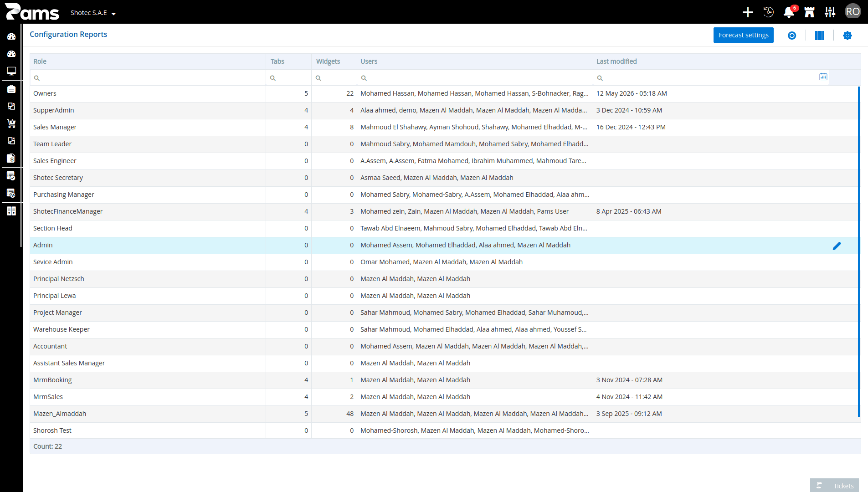Open the briefcase icon in sidebar

point(11,89)
